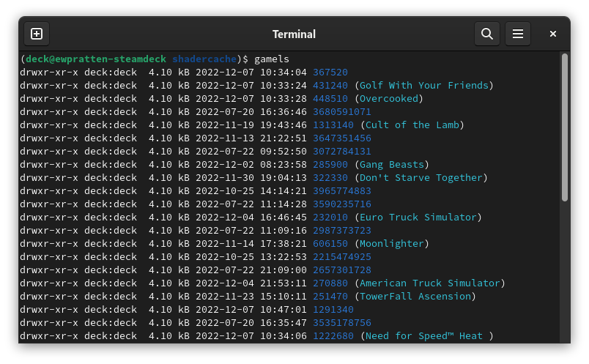Click directory ID 367520
Viewport: 589px width, 364px height.
[330, 73]
